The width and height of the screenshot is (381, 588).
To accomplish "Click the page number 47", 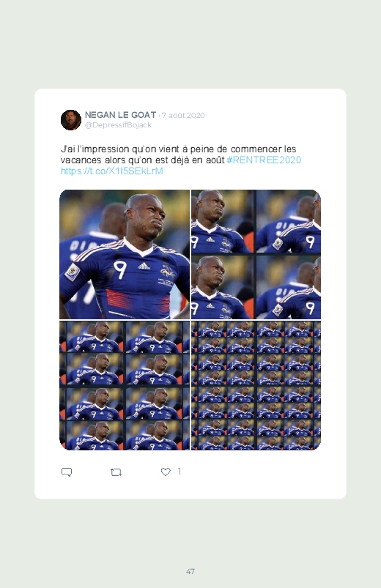I will (190, 571).
